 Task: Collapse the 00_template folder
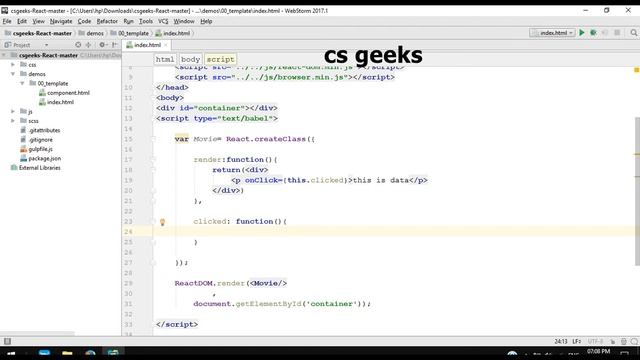(22, 83)
